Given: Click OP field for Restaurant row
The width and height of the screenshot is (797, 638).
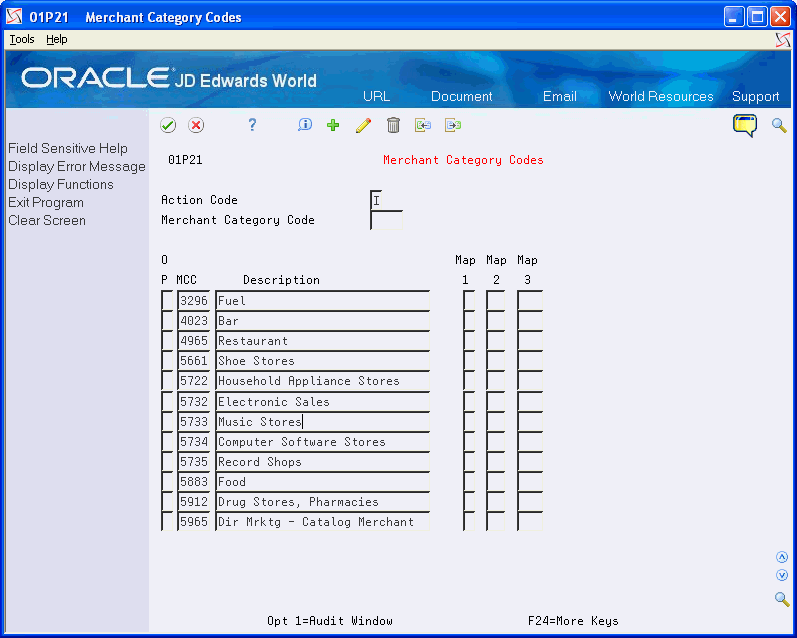Looking at the screenshot, I should click(x=167, y=341).
